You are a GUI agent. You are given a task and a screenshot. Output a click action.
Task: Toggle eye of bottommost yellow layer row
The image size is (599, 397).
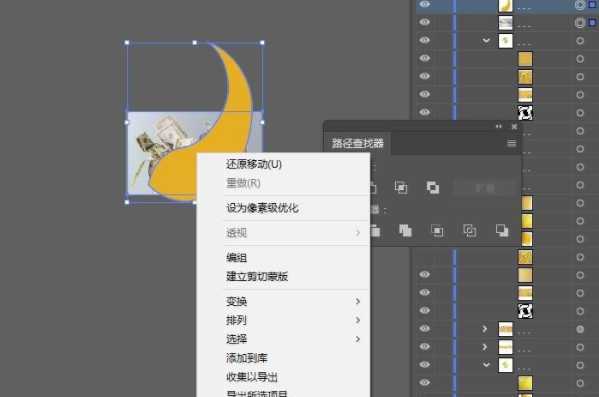[x=424, y=382]
